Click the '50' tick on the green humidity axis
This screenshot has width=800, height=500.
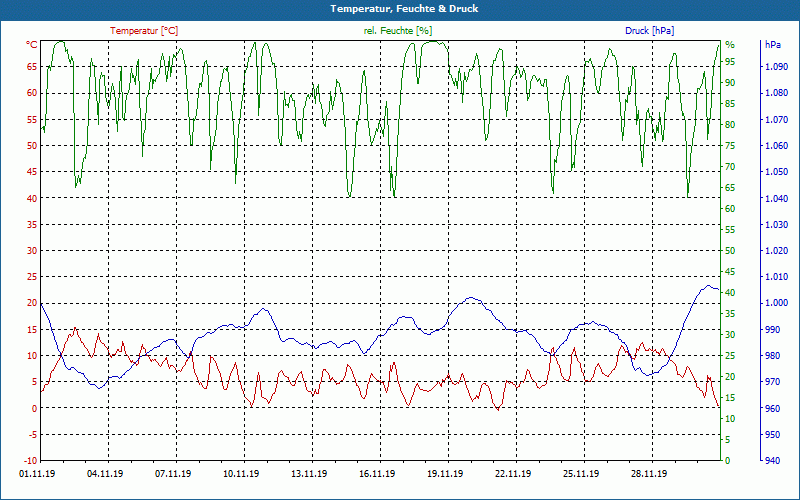click(x=731, y=251)
